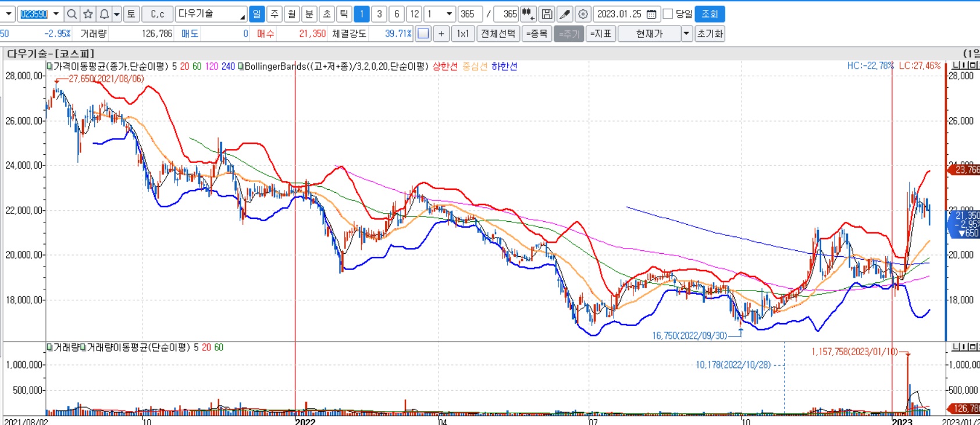Expand the dropdown arrow beside 현재가

point(686,34)
